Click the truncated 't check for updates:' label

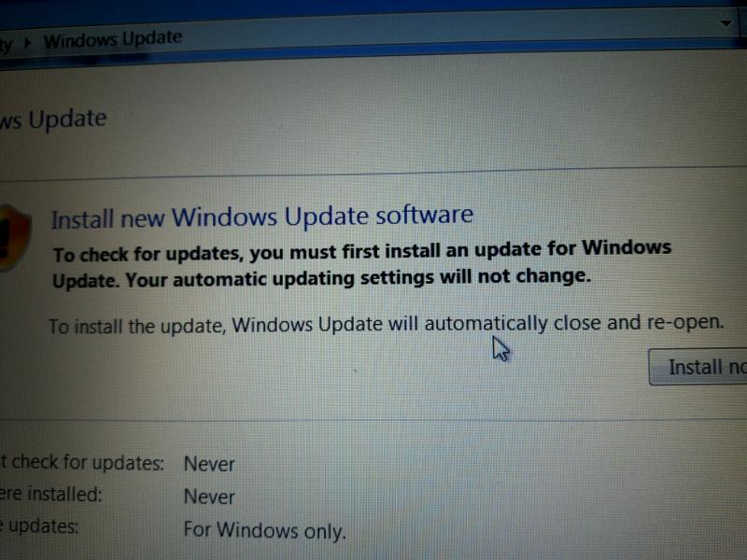[81, 462]
